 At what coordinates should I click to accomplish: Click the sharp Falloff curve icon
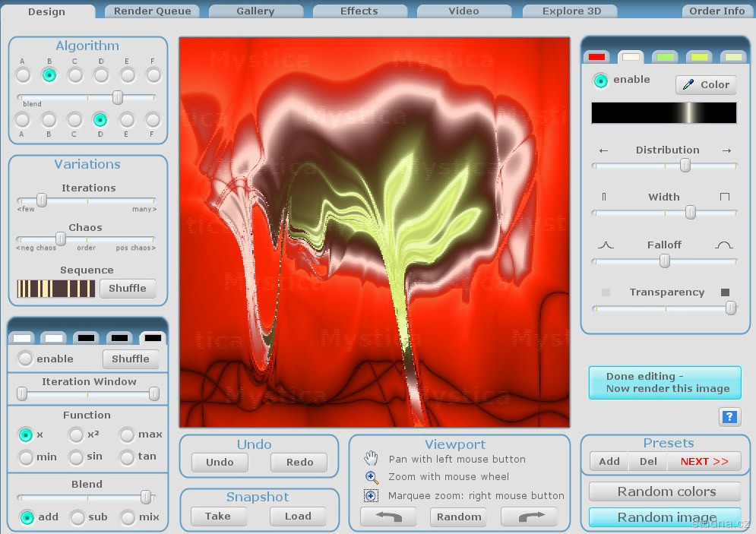(x=606, y=245)
